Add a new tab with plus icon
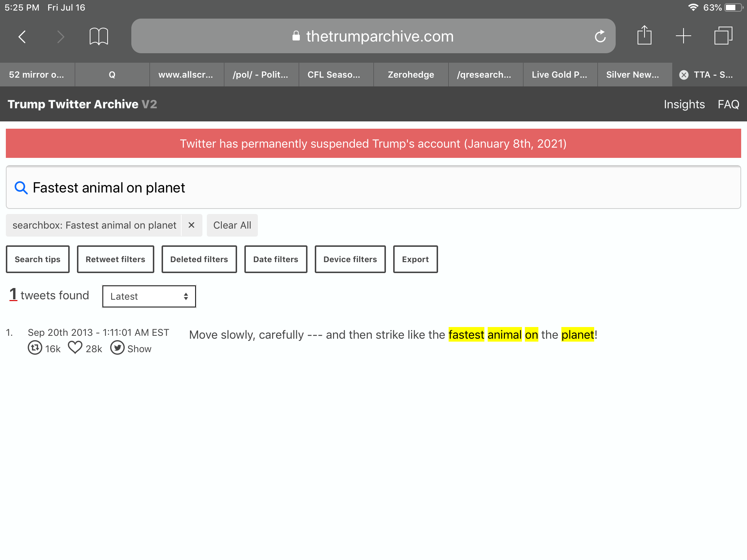The height and width of the screenshot is (560, 747). [684, 36]
